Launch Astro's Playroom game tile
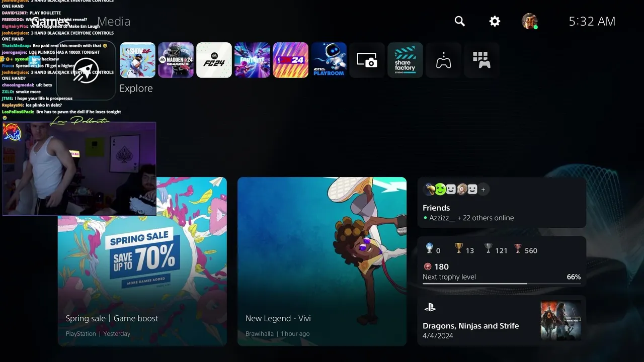The height and width of the screenshot is (362, 644). 329,60
